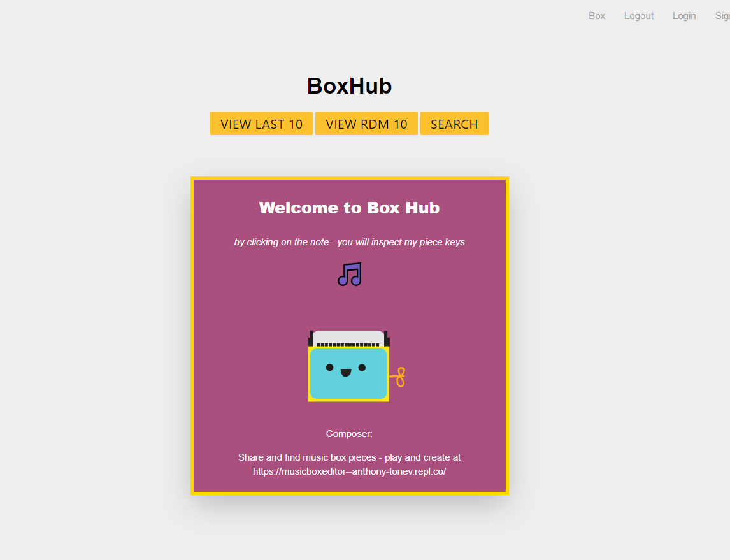Click the Welcome to Box Hub heading
This screenshot has width=730, height=560.
click(350, 208)
